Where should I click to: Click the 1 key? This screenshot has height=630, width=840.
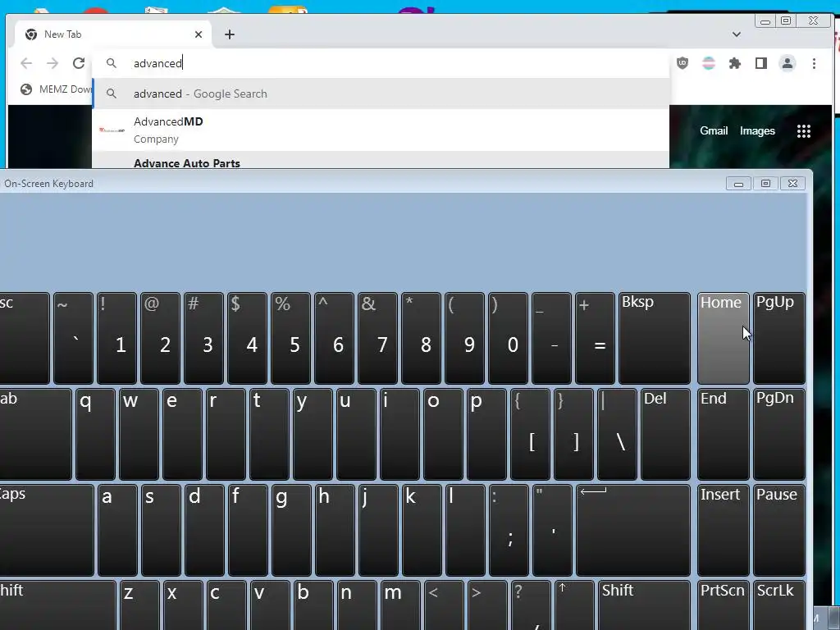[116, 338]
